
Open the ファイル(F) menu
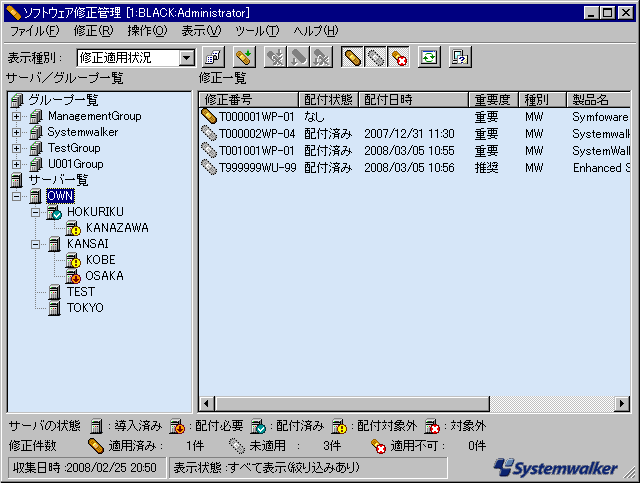tap(34, 31)
